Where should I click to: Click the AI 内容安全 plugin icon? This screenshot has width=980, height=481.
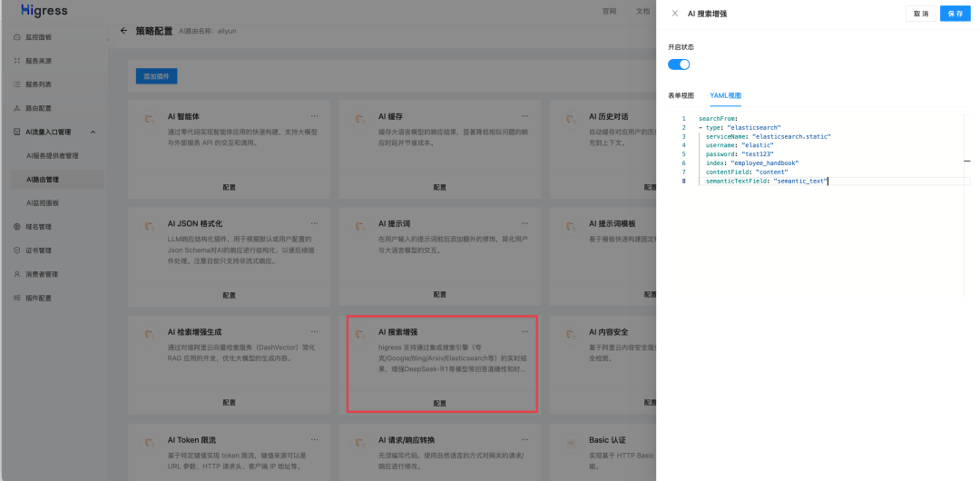point(571,335)
